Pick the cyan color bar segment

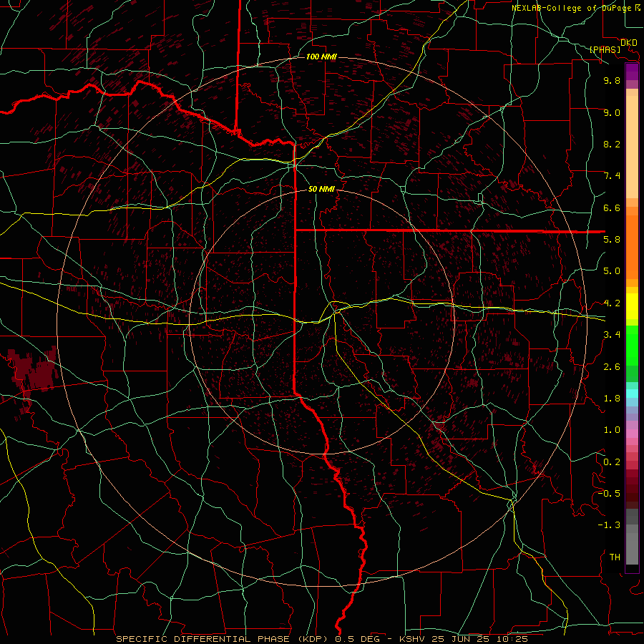click(632, 394)
